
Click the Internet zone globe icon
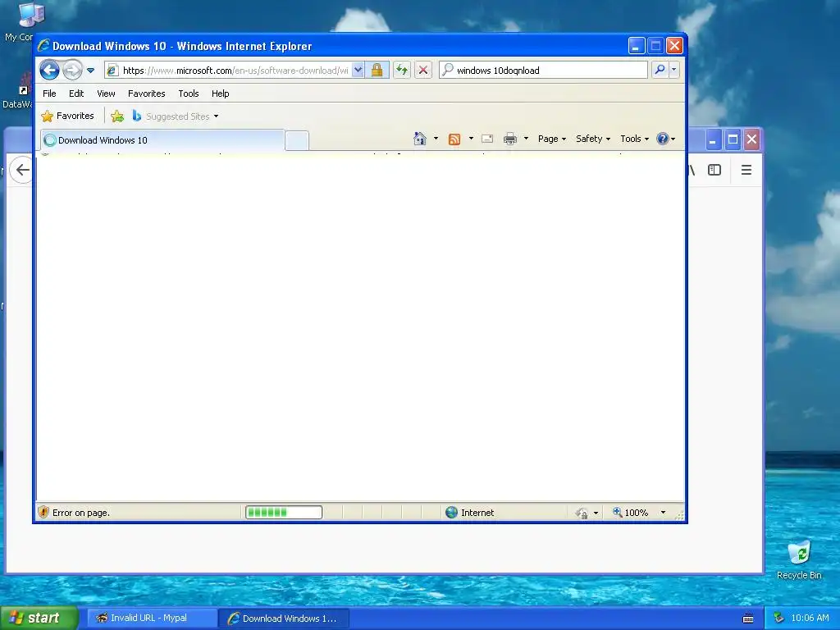pos(452,513)
